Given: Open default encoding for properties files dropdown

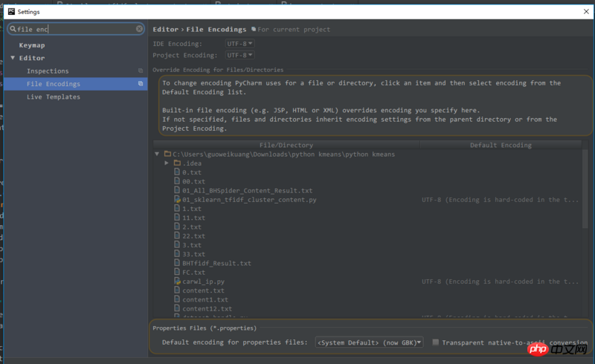Looking at the screenshot, I should (369, 342).
